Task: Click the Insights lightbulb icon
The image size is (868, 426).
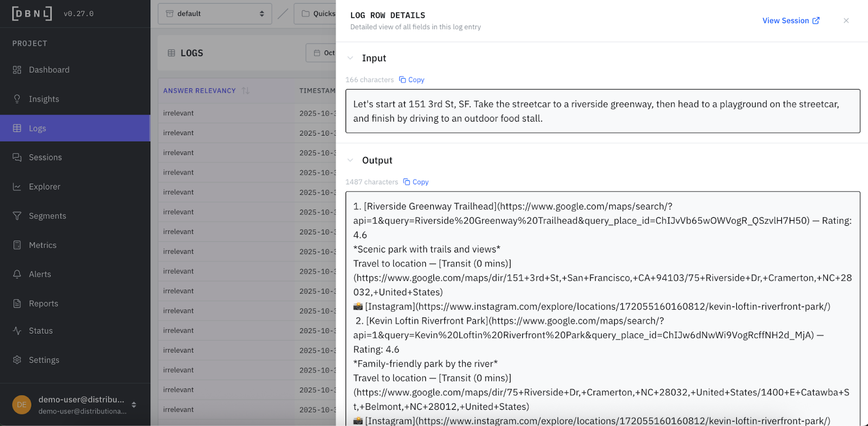Action: click(17, 99)
